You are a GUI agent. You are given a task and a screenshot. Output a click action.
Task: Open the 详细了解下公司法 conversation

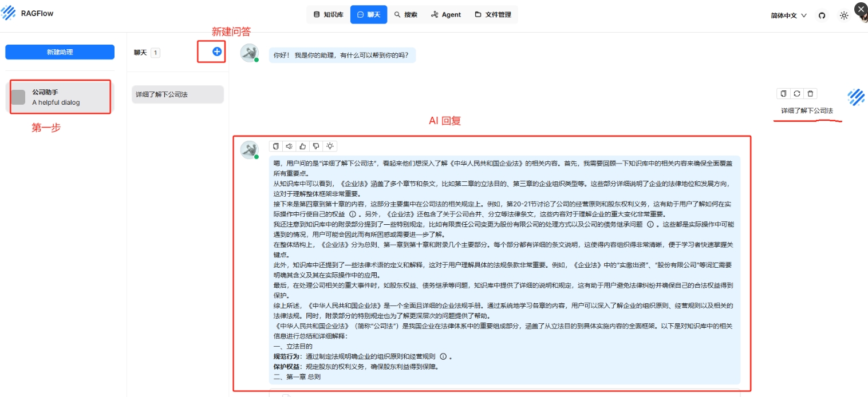tap(177, 94)
